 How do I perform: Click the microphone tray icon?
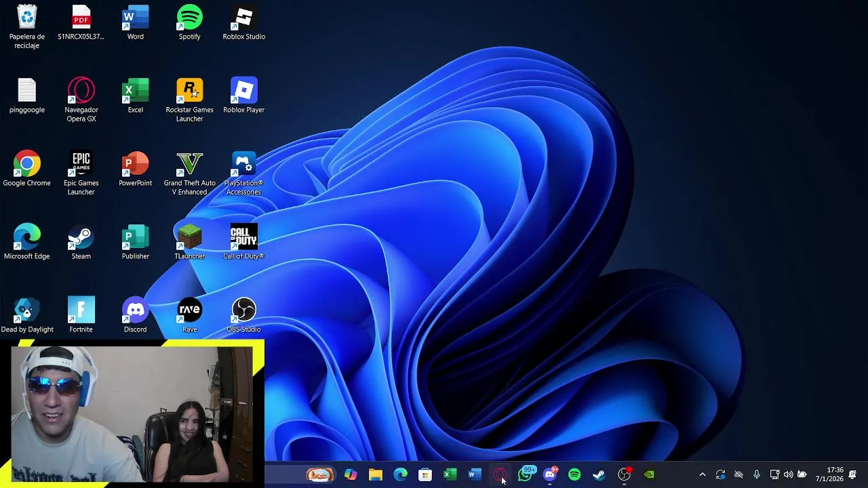pyautogui.click(x=757, y=474)
